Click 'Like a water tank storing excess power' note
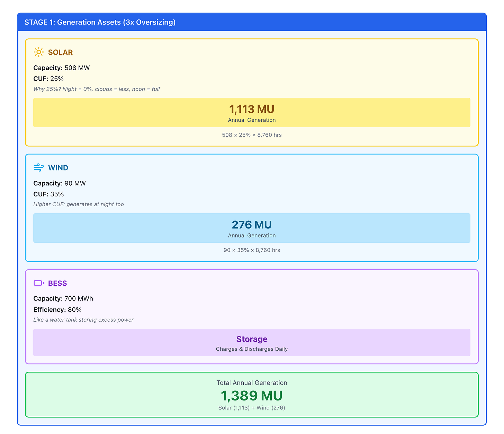Screen dimensions: 504x434 click(83, 320)
